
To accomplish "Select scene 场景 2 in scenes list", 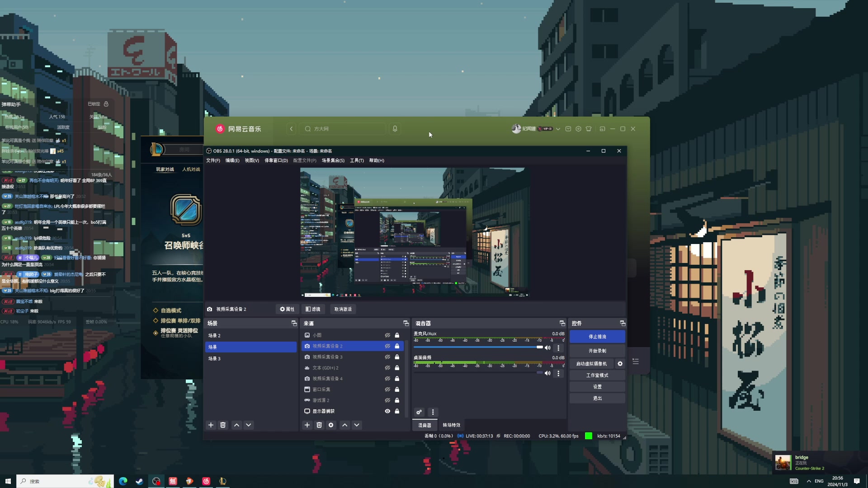I will click(x=251, y=336).
